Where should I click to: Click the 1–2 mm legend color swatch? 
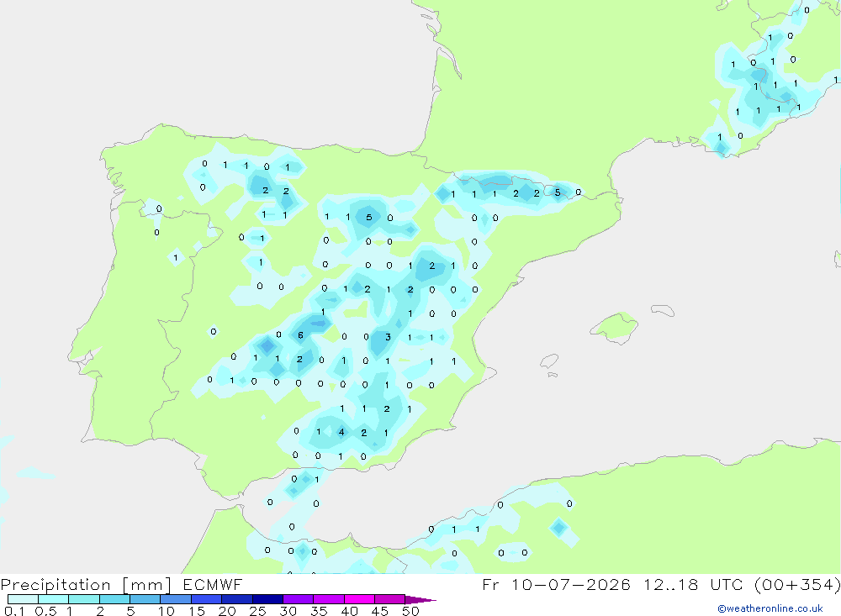pos(84,599)
